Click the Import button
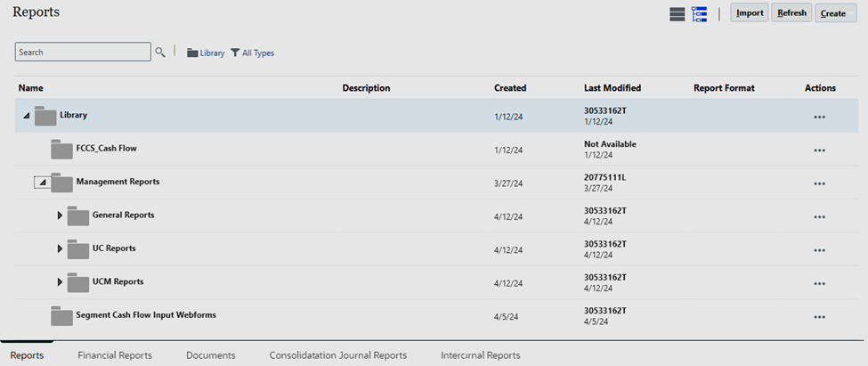This screenshot has width=868, height=366. click(750, 12)
